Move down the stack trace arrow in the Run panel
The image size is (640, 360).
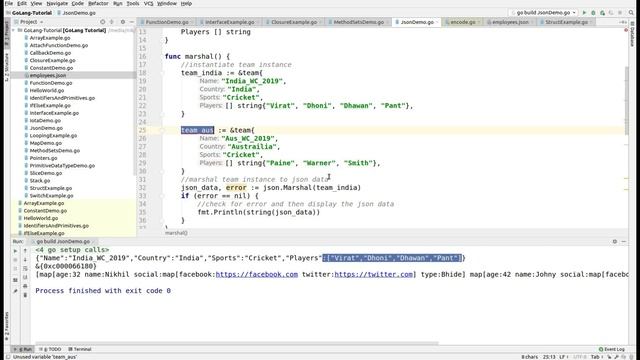click(x=25, y=260)
